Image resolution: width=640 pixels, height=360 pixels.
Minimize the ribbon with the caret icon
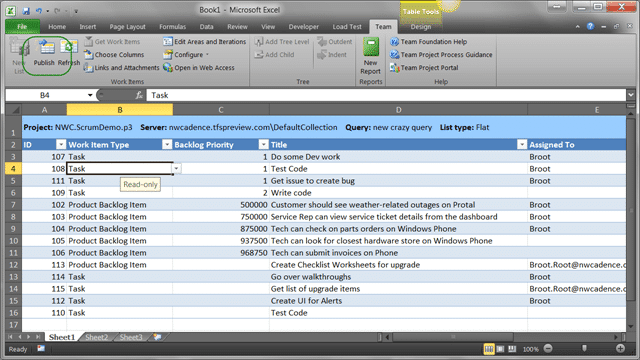(578, 27)
